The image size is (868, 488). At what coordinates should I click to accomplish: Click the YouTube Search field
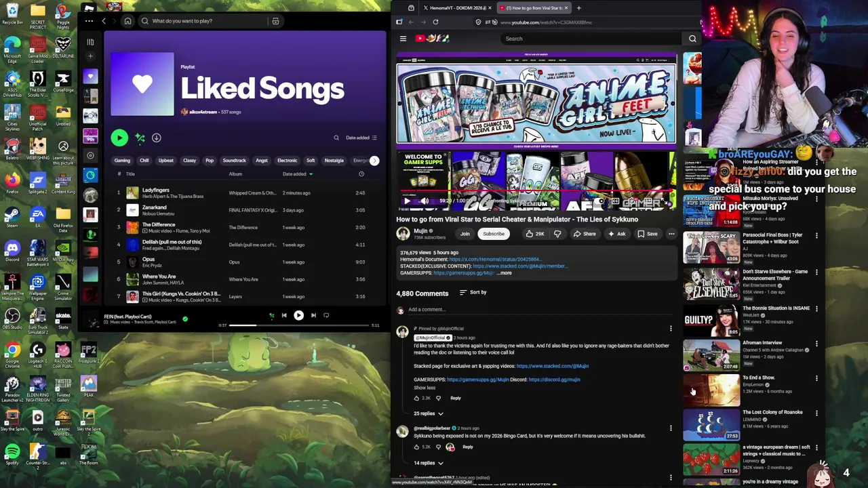coord(590,39)
